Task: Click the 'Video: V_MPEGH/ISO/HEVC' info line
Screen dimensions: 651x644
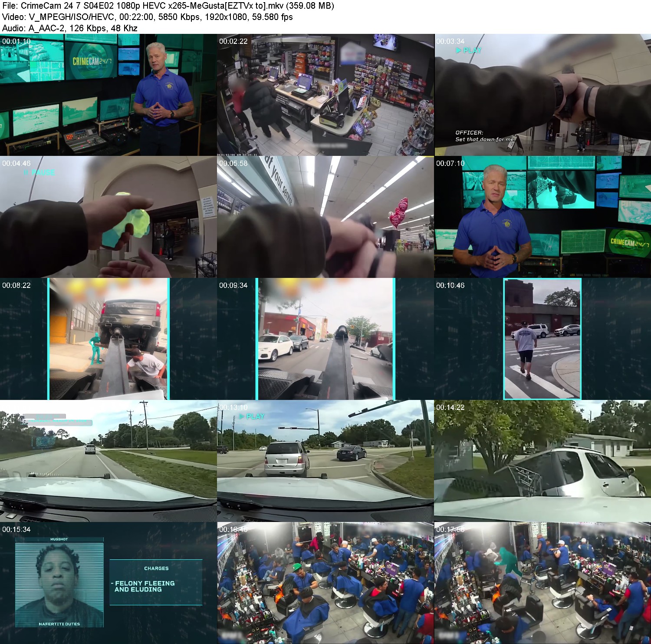Action: [147, 17]
